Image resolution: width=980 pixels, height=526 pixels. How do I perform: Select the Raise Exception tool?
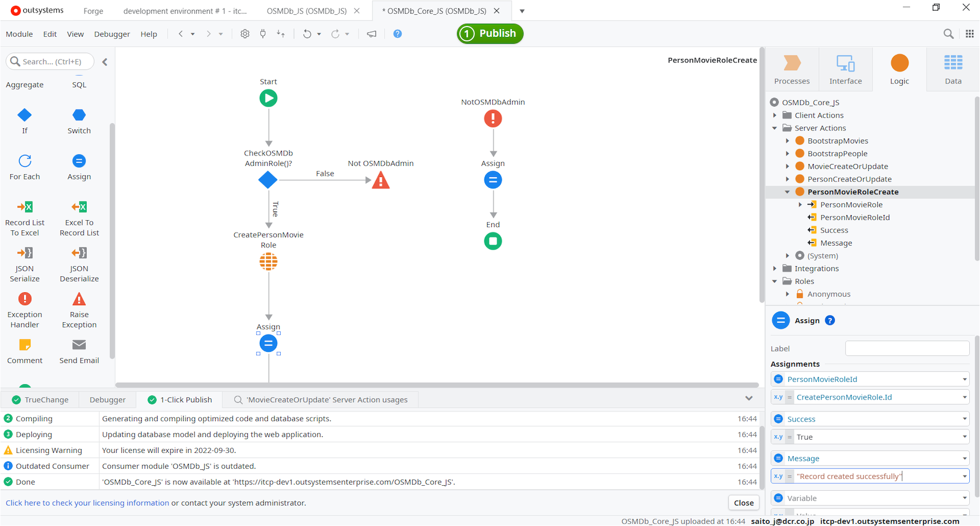pos(79,310)
